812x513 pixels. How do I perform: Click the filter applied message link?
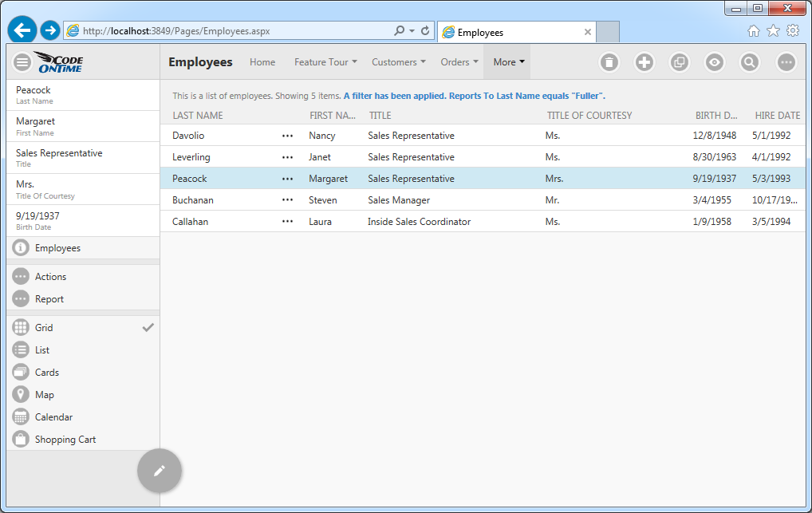(475, 96)
